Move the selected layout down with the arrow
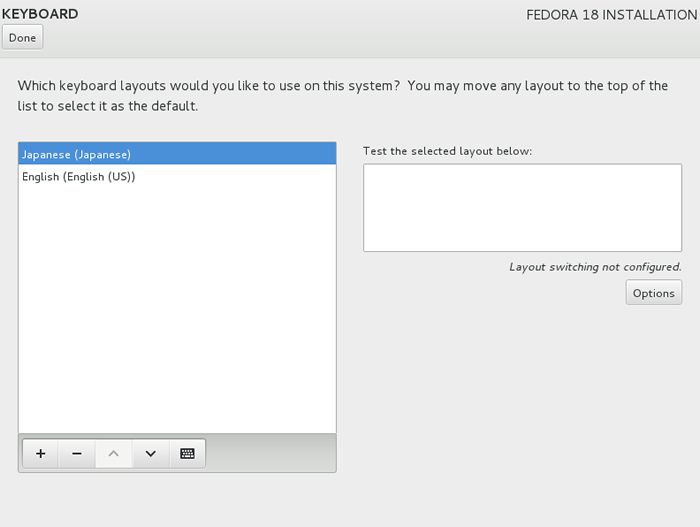The image size is (700, 527). (151, 453)
